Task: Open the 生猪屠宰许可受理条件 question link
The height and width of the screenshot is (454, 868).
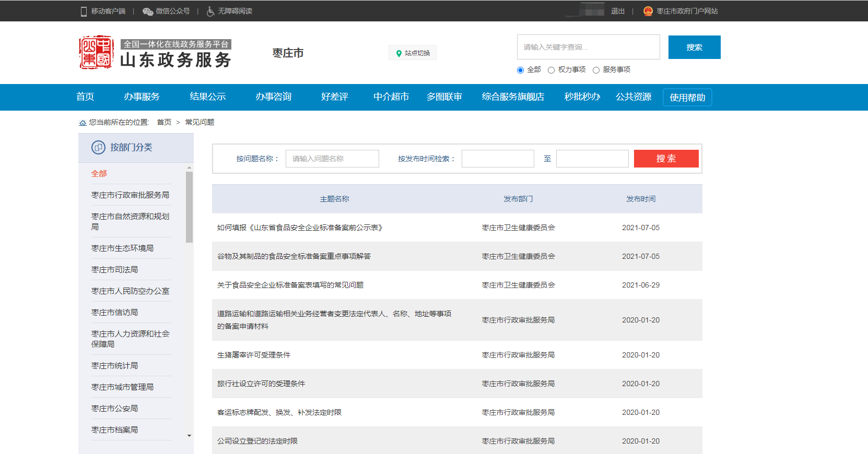Action: tap(254, 355)
